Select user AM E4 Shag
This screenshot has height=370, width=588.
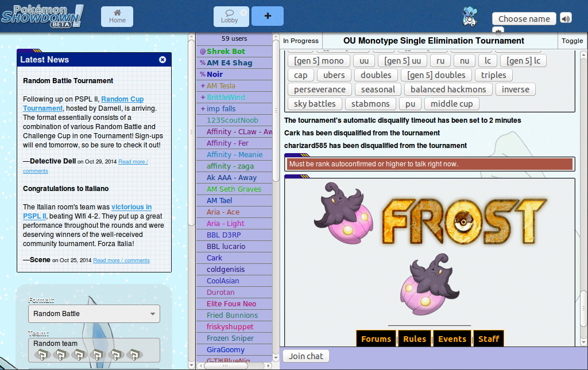click(234, 63)
